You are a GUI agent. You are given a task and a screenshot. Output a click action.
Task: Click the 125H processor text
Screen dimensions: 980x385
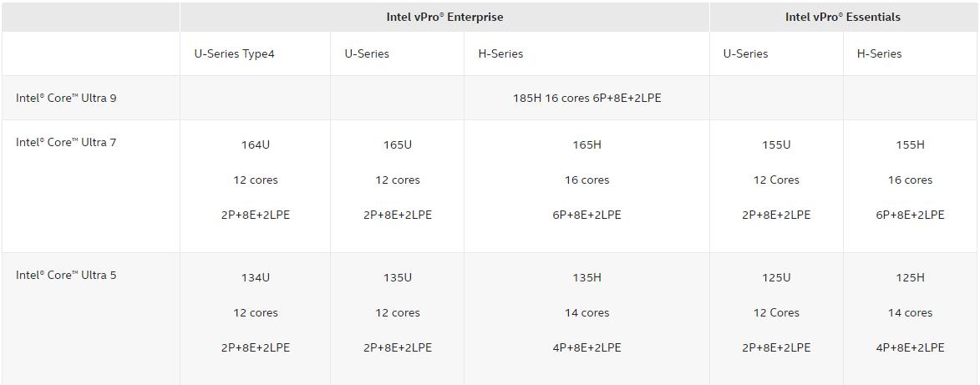click(910, 277)
